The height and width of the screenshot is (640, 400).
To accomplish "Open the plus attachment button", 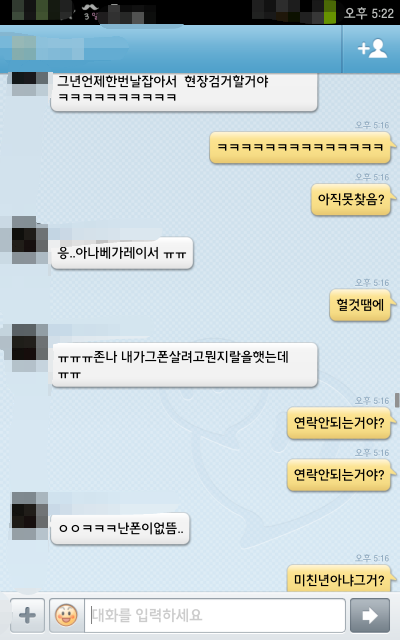I will click(27, 615).
